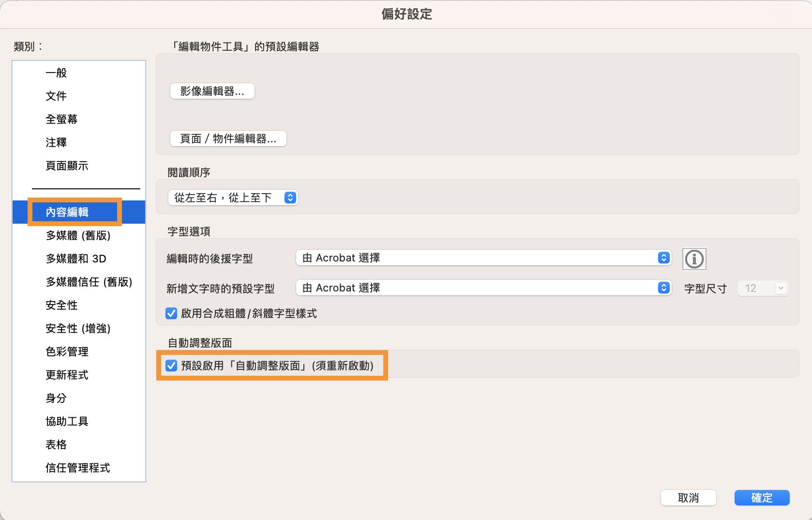
Task: Open the 更新程式 preferences section
Action: click(67, 375)
